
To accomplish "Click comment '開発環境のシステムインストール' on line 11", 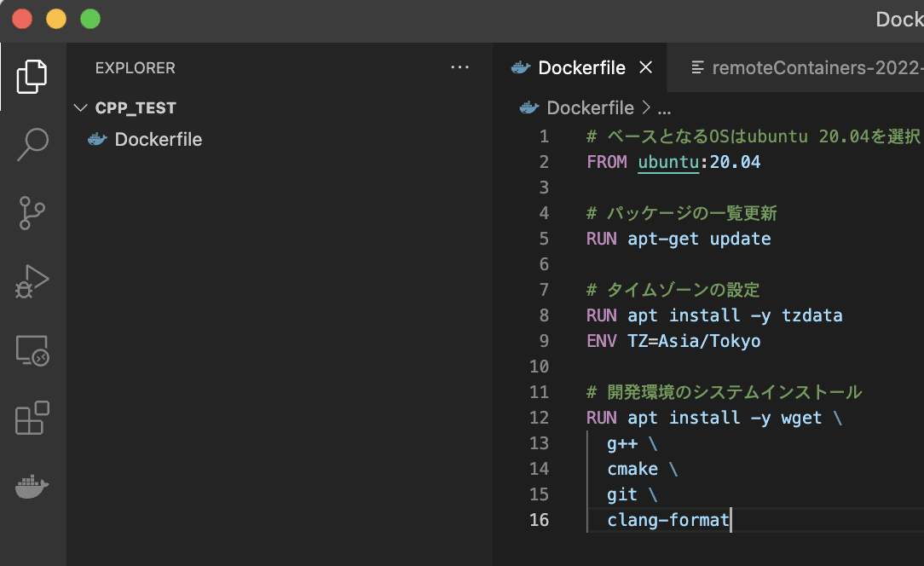I will pos(734,392).
